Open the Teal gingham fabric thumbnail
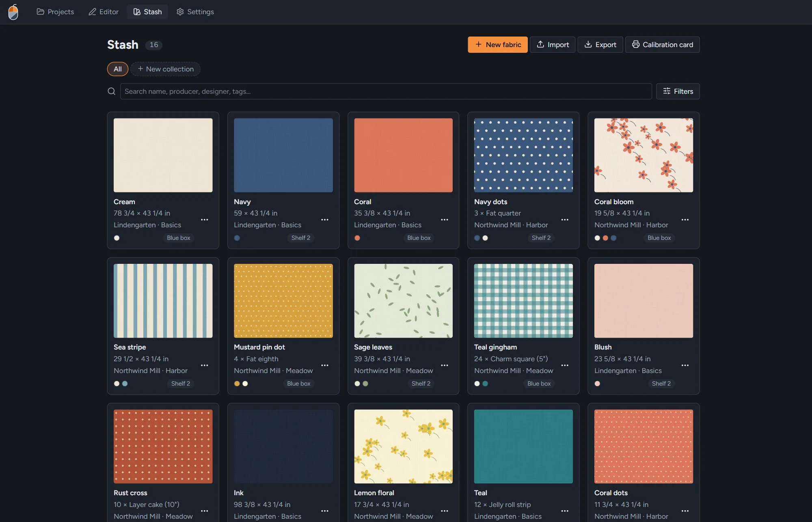 point(523,301)
